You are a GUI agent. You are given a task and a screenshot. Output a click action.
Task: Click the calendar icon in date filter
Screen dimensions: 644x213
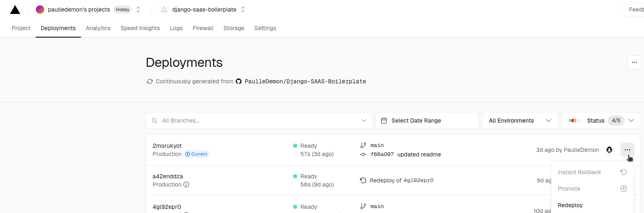pyautogui.click(x=384, y=121)
